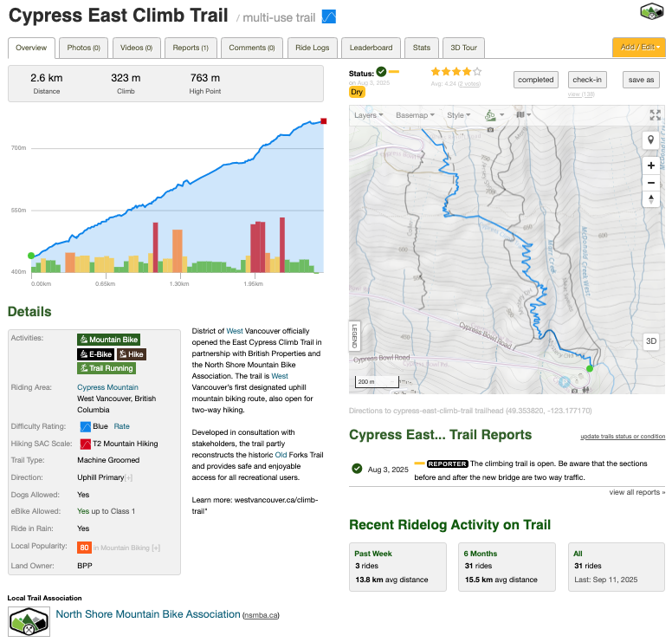Open the 2 votes rating link

pyautogui.click(x=469, y=84)
